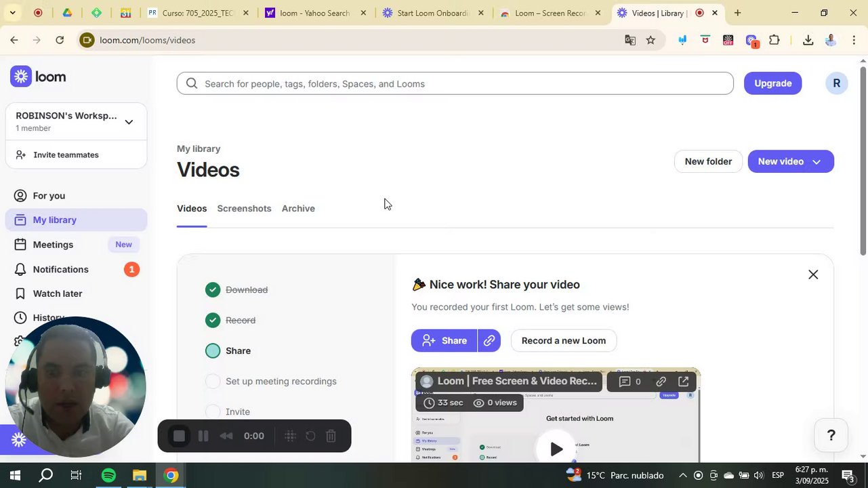868x488 pixels.
Task: Open a new browser tab
Action: [737, 13]
